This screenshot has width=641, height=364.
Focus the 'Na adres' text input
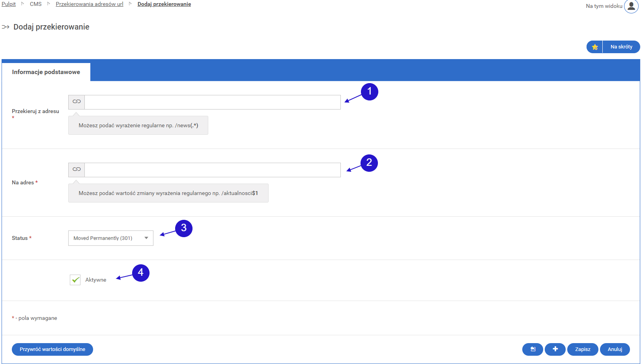(x=212, y=170)
